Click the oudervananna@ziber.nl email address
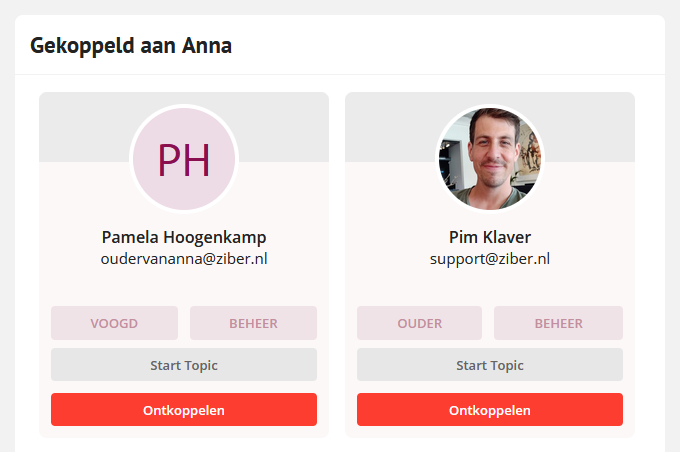Image resolution: width=680 pixels, height=452 pixels. (x=184, y=259)
